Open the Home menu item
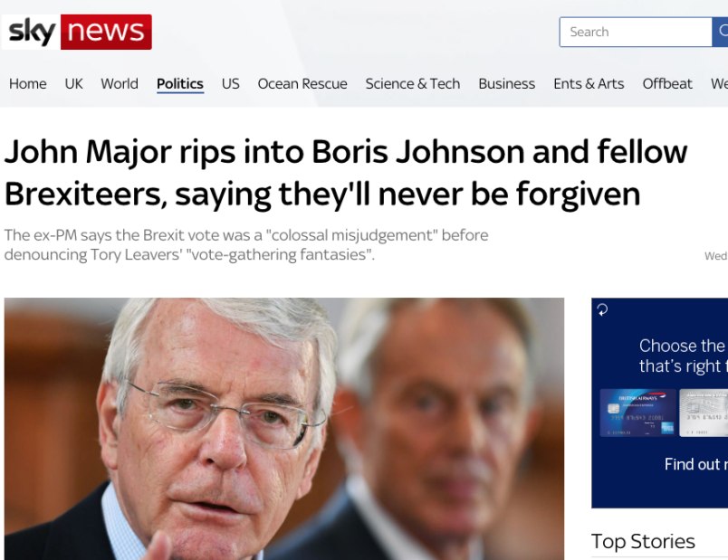The height and width of the screenshot is (560, 728). [x=28, y=83]
